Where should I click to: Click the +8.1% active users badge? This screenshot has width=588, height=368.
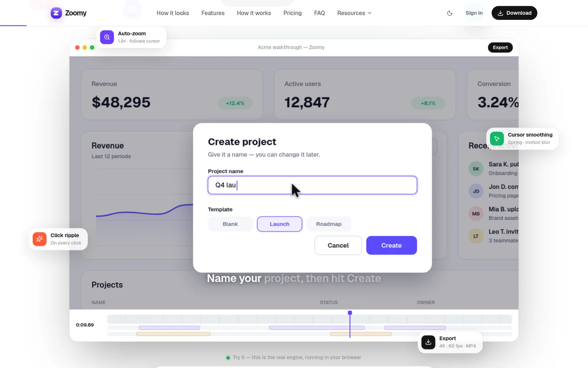(428, 103)
